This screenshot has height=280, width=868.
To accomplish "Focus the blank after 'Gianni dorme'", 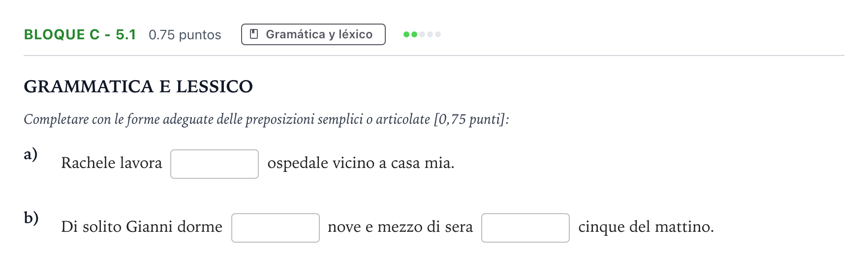I will (x=276, y=228).
